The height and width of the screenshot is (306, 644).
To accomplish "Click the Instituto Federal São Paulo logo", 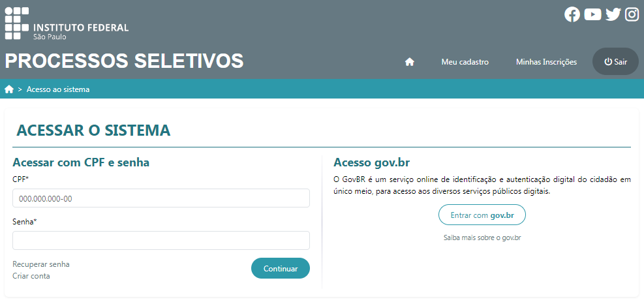I will 67,23.
